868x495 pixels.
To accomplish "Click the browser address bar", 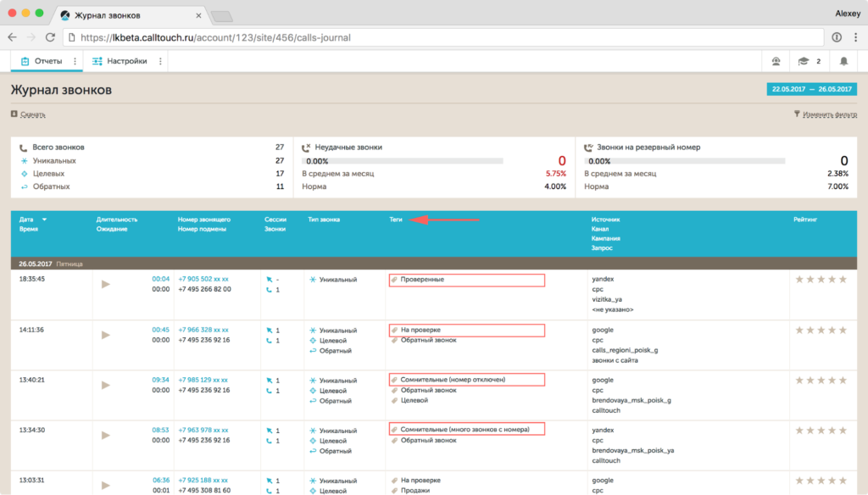I will pos(441,37).
